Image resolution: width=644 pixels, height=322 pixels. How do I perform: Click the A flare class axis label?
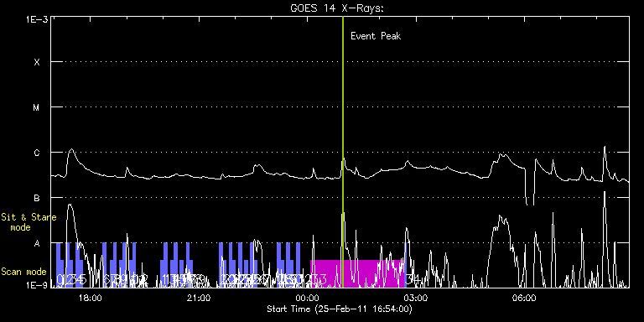37,243
